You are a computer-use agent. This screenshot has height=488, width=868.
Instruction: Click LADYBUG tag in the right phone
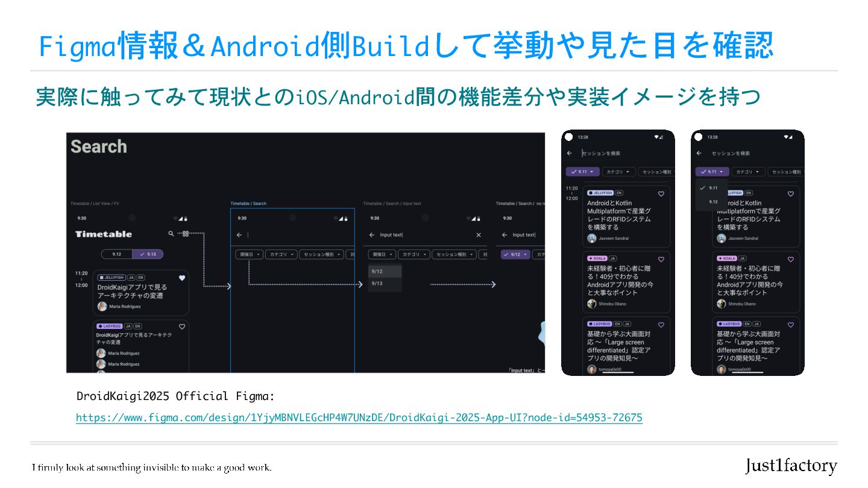pos(729,324)
